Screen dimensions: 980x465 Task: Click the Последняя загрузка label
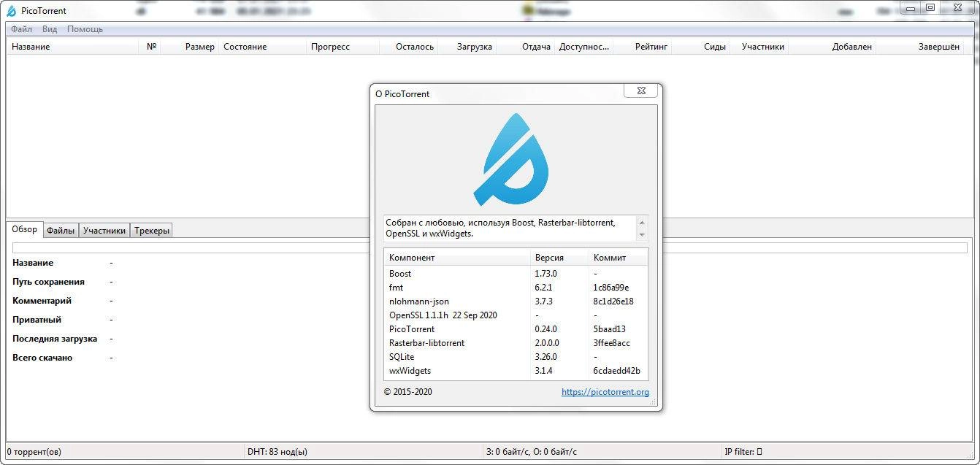click(x=55, y=339)
